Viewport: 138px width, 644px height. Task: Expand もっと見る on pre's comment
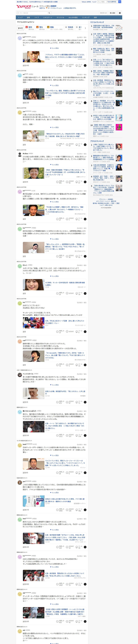54,493
